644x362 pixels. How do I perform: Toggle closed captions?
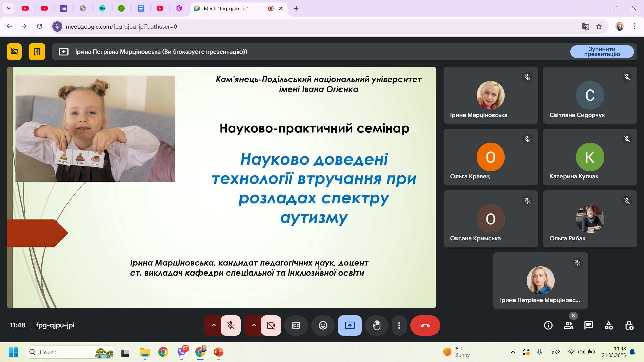[296, 325]
